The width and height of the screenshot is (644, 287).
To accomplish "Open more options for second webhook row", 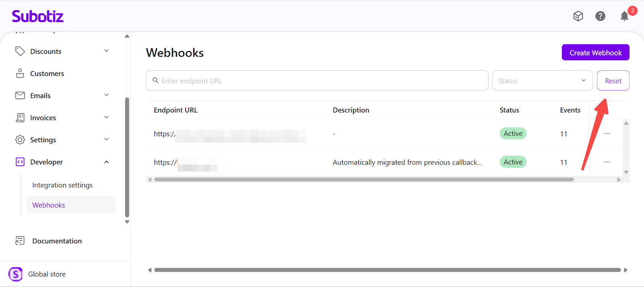I will point(607,162).
